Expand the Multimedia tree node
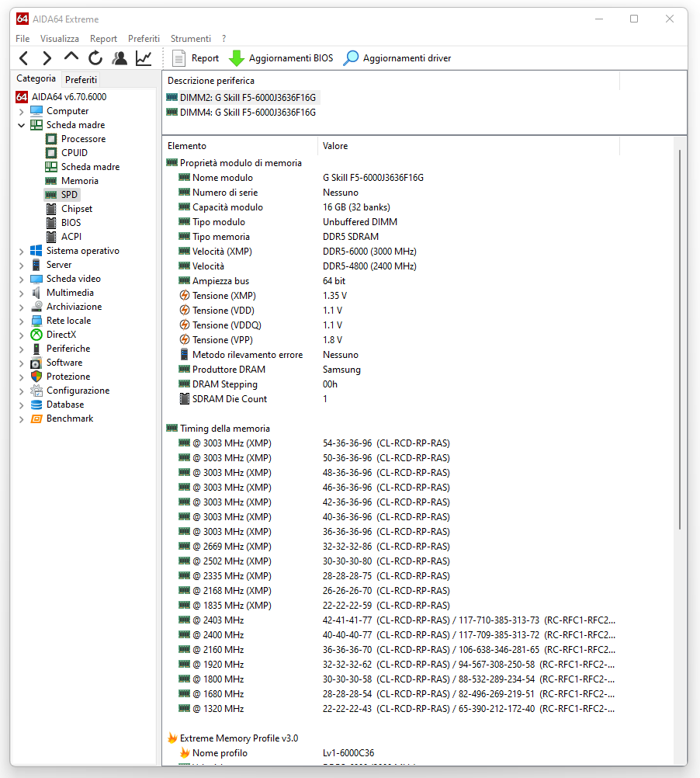Viewport: 700px width, 778px height. pos(21,293)
